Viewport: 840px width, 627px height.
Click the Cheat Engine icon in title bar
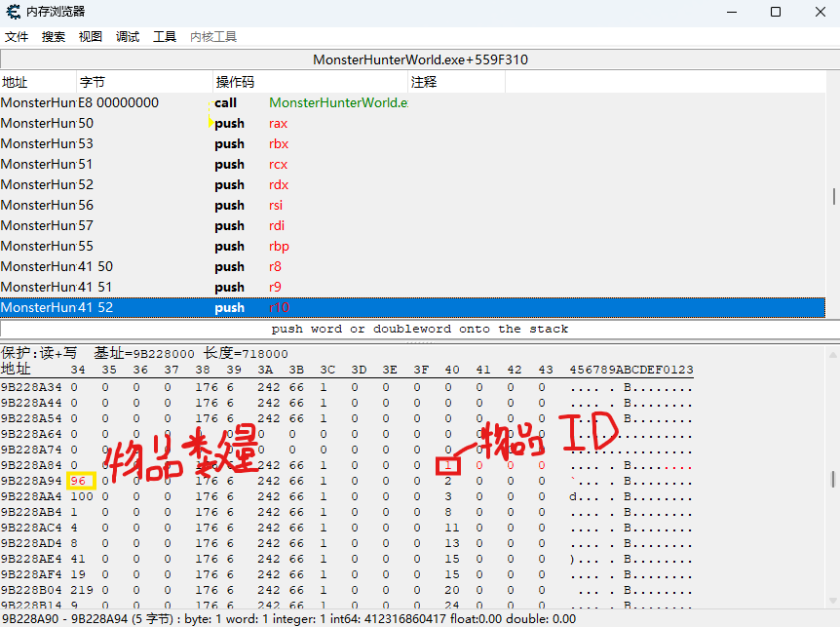tap(14, 12)
